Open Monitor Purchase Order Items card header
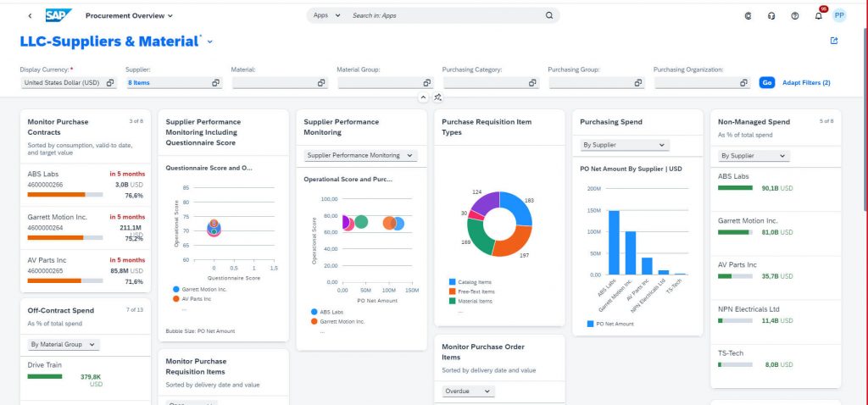868x405 pixels. tap(499, 358)
